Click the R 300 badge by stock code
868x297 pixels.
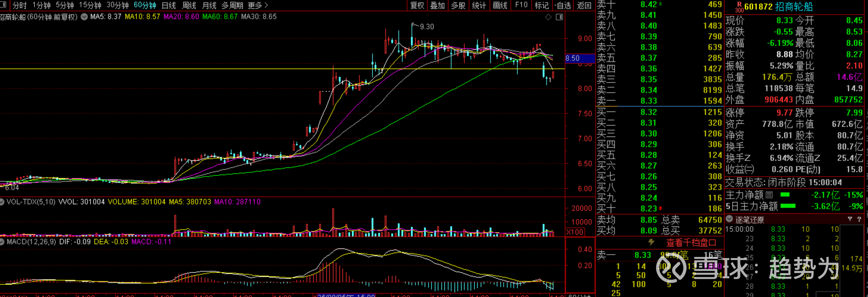point(739,7)
